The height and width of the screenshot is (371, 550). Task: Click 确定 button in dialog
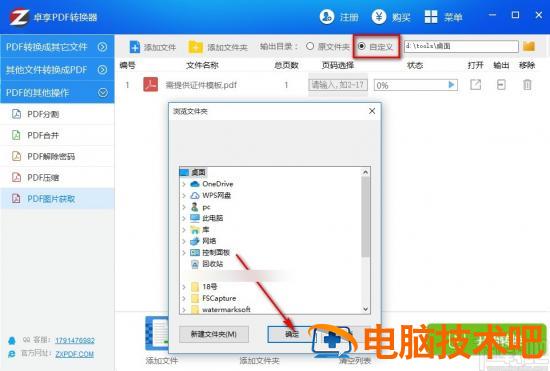[x=291, y=334]
